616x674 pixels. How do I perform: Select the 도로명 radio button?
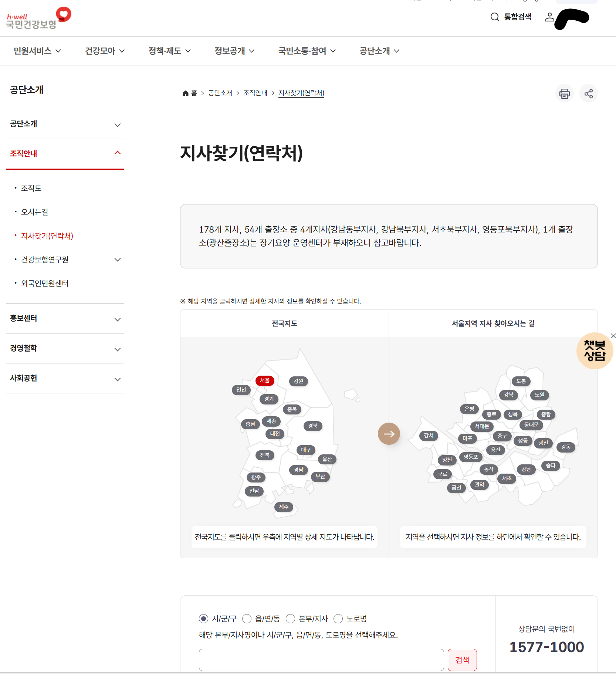click(338, 619)
